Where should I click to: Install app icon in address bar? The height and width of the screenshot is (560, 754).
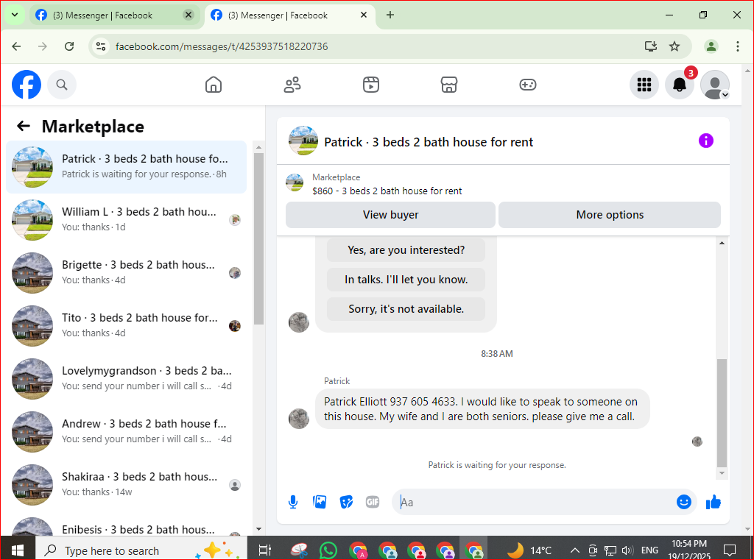[651, 46]
